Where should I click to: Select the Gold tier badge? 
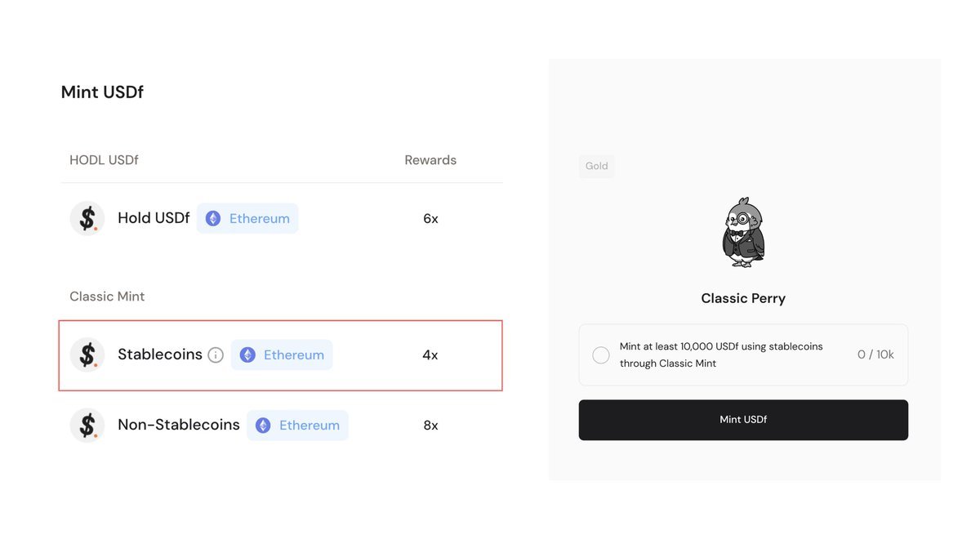(597, 167)
